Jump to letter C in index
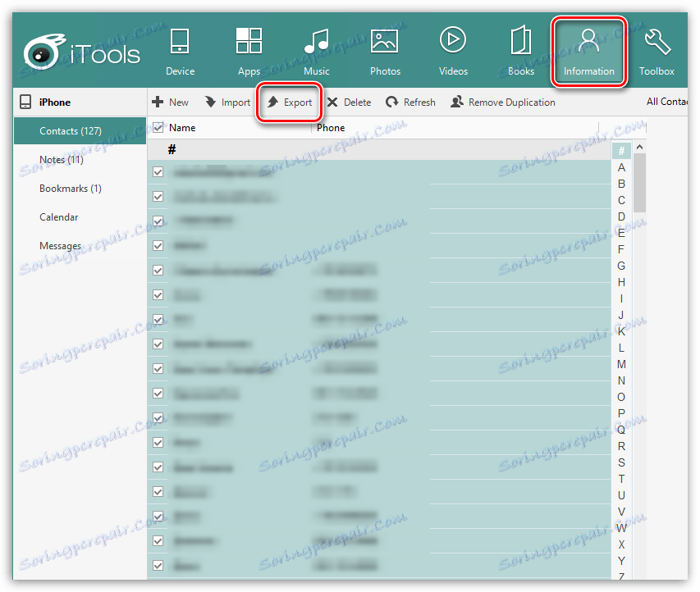 tap(621, 200)
